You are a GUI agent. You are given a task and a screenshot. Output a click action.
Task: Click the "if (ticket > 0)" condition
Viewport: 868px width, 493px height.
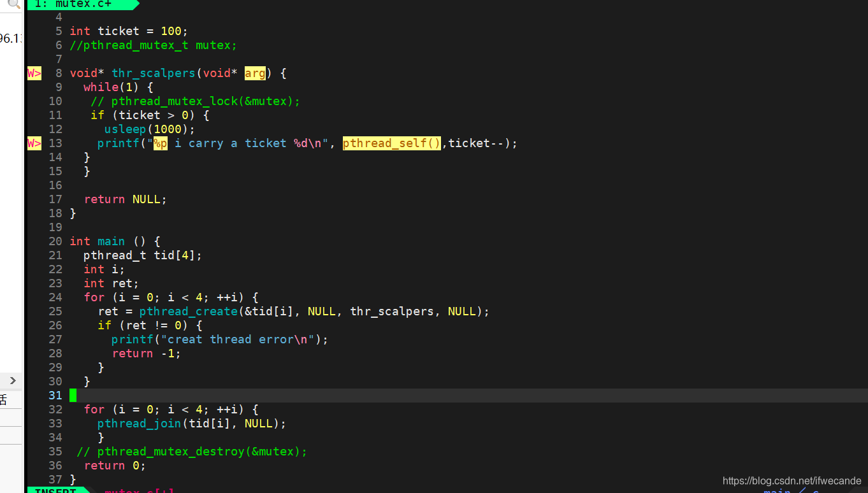pyautogui.click(x=143, y=115)
